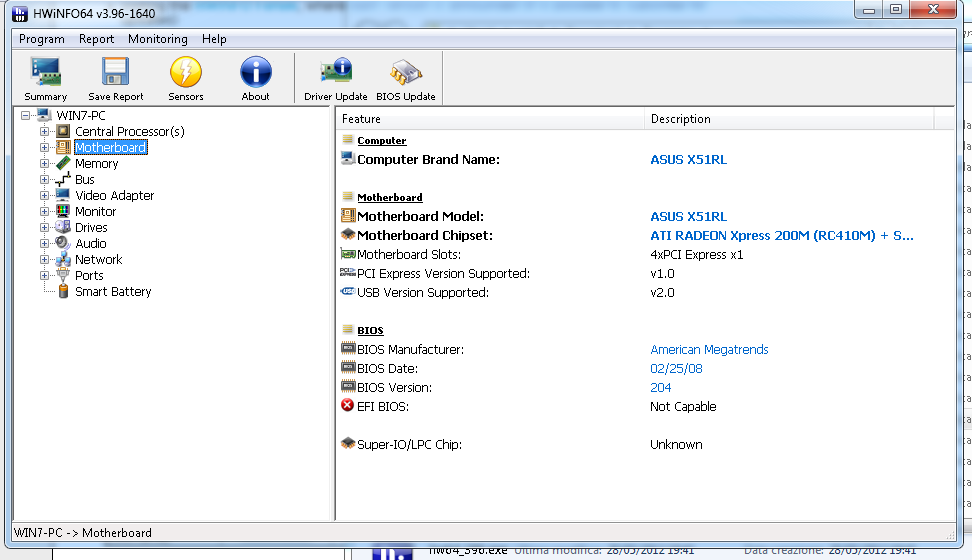This screenshot has width=972, height=560.
Task: Click the Ports icon in tree
Action: click(x=63, y=275)
